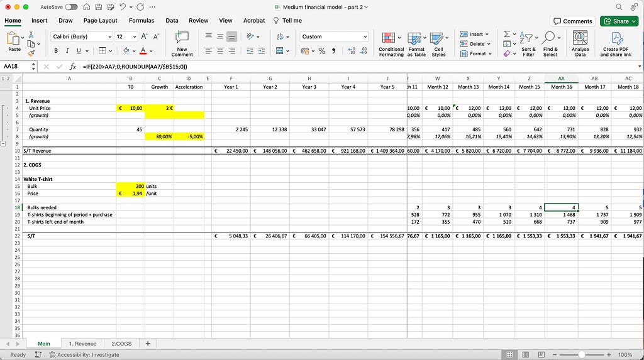
Task: Click the Cut scissors icon
Action: pos(31,35)
